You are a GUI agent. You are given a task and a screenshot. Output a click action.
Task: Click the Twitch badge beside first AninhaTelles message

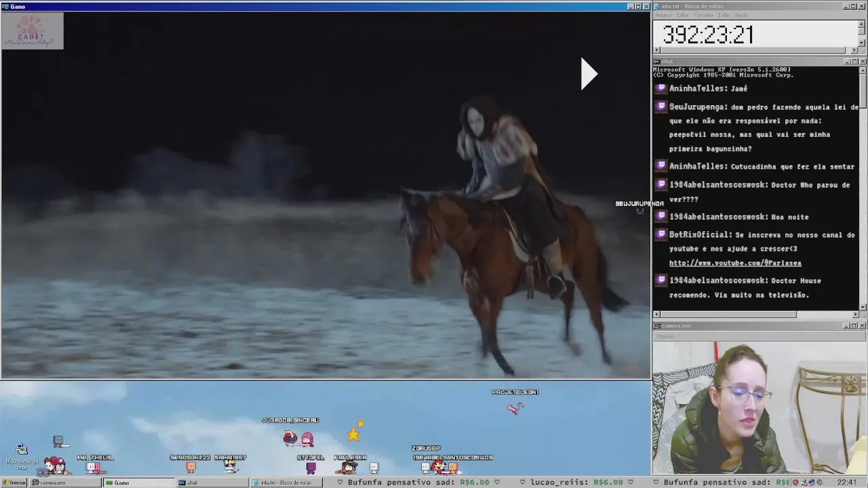pos(661,88)
